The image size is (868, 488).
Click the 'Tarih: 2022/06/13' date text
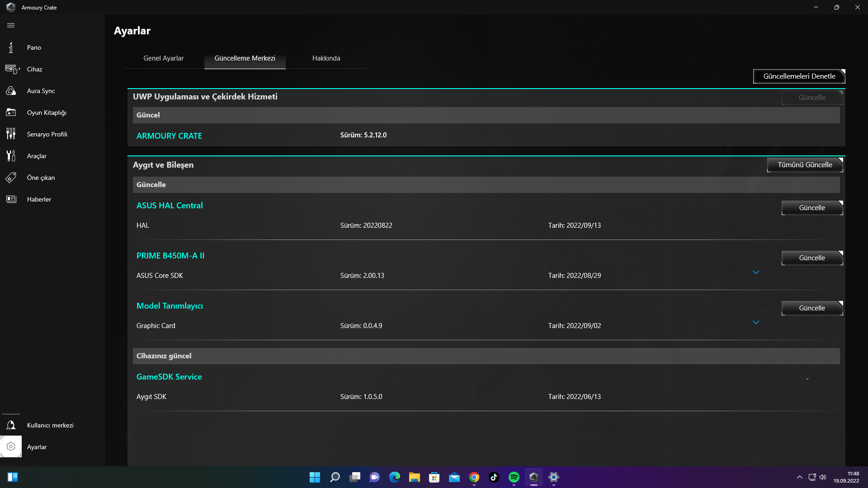[575, 397]
